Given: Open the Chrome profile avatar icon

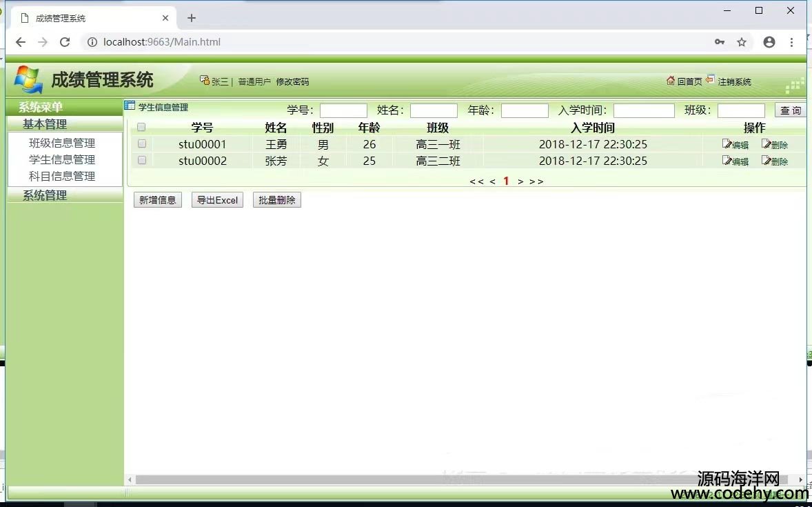Looking at the screenshot, I should (x=769, y=42).
